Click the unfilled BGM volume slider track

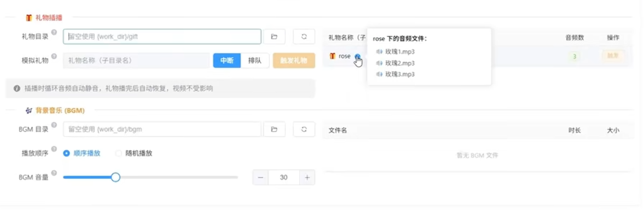click(x=179, y=177)
